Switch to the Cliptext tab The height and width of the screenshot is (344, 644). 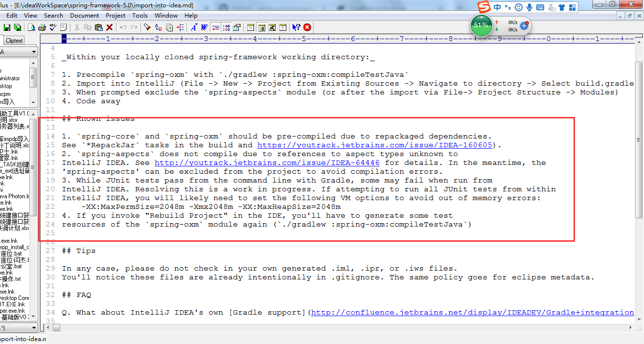[14, 41]
